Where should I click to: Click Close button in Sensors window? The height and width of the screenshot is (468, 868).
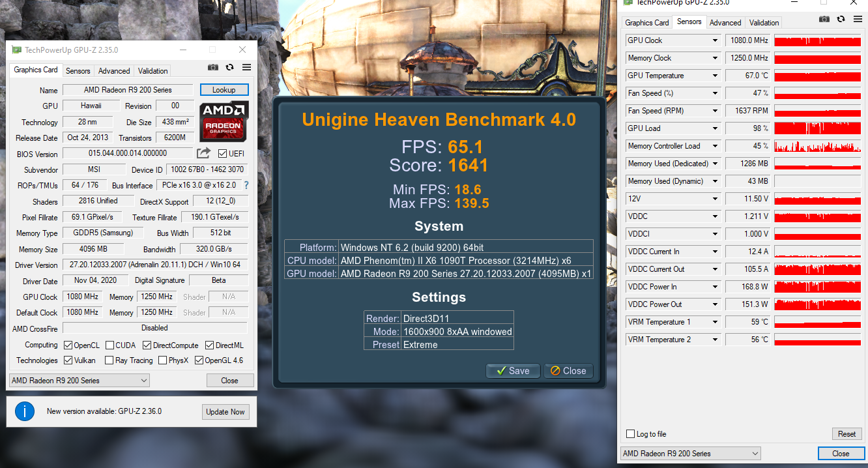click(841, 454)
